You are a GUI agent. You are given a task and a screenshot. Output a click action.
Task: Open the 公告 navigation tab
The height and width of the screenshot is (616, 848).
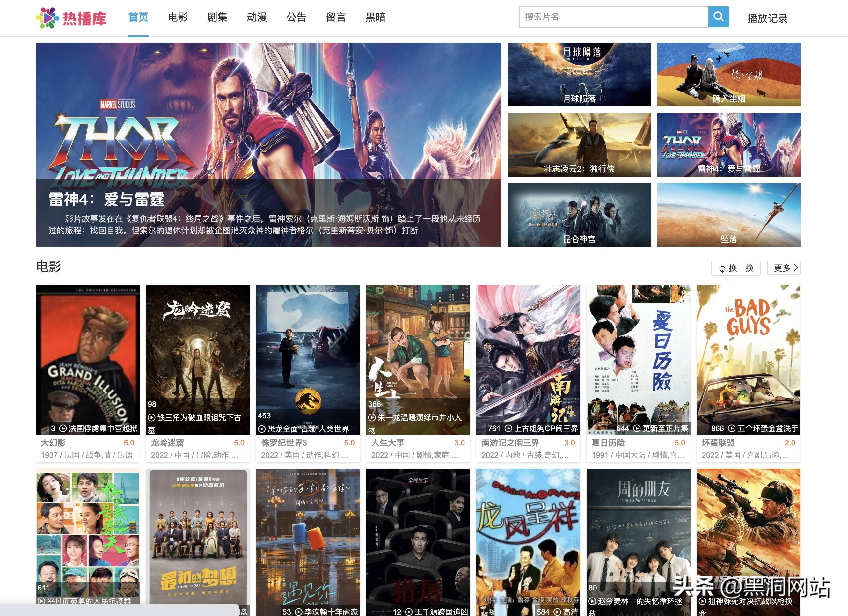[296, 17]
